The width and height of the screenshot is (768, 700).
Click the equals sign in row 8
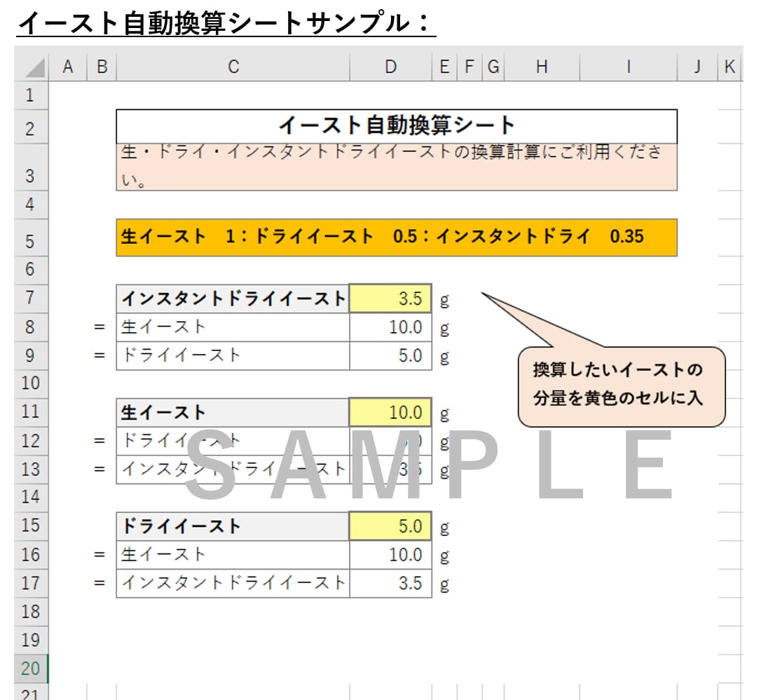coord(100,327)
